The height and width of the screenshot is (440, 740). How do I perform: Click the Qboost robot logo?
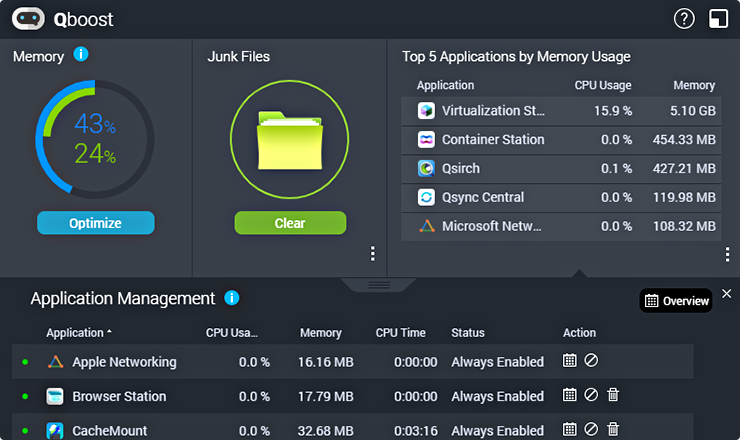coord(28,19)
